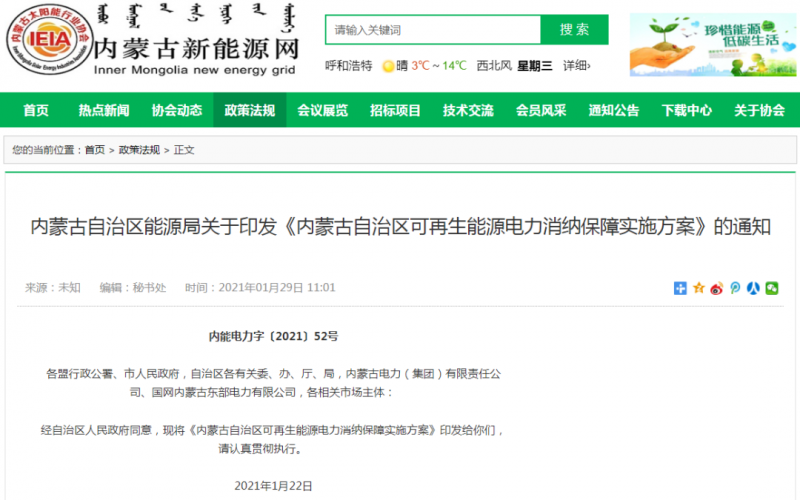This screenshot has width=800, height=500.
Task: Share article to Sina Weibo
Action: coord(717,288)
